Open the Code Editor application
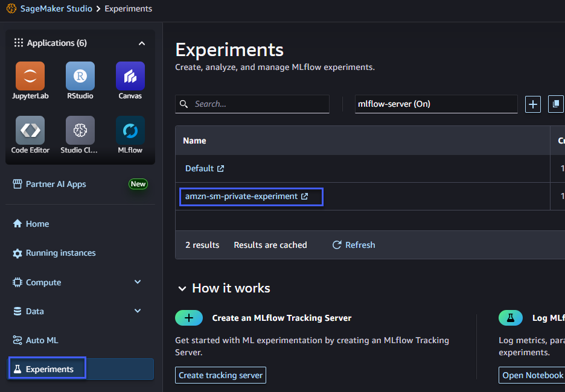This screenshot has height=392, width=565. coord(30,130)
